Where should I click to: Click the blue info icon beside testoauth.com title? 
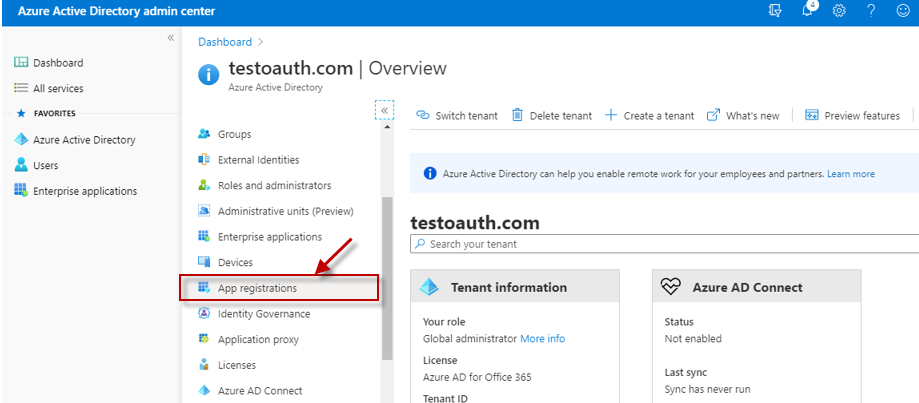coord(209,74)
